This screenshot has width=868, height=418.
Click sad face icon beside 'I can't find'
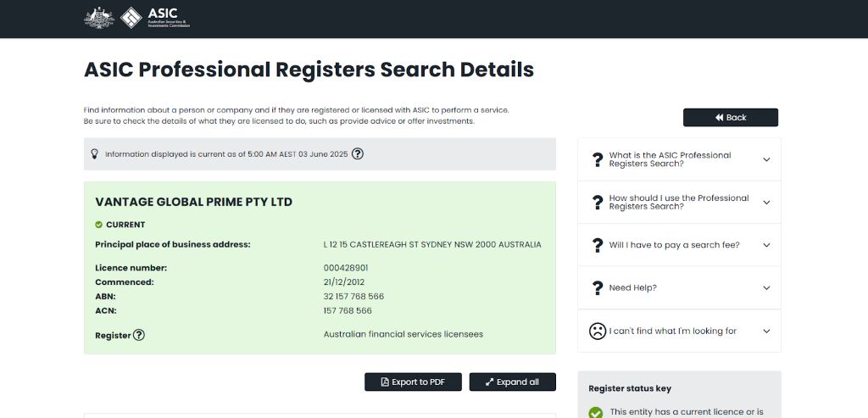(x=598, y=331)
